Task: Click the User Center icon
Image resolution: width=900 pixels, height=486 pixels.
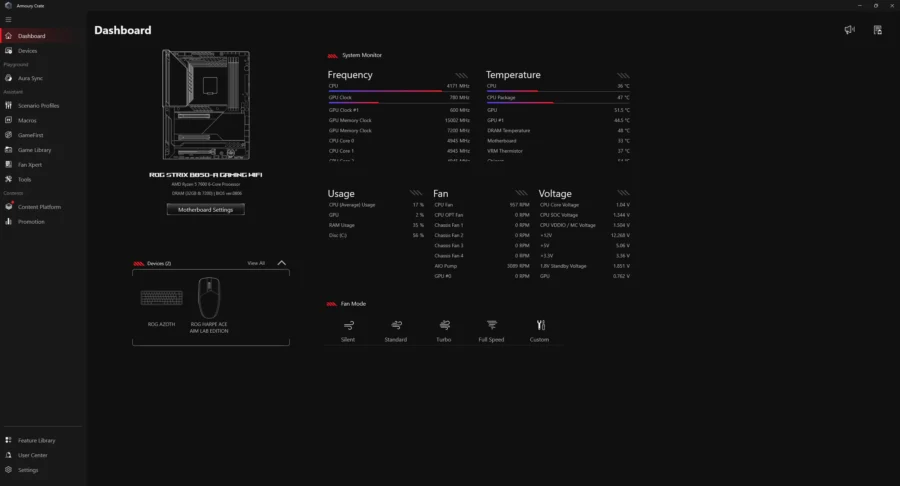Action: tap(9, 455)
